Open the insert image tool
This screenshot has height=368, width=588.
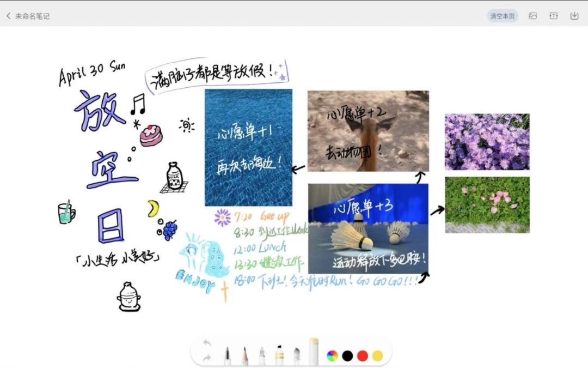[532, 16]
